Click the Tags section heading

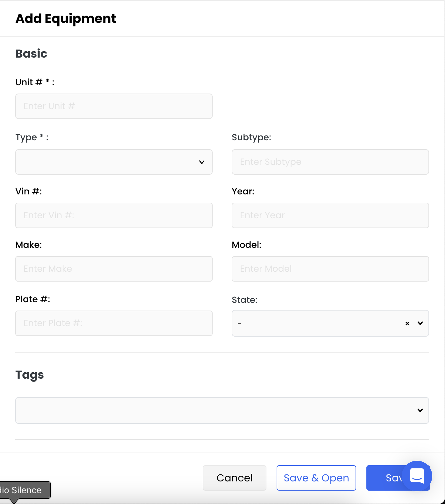pyautogui.click(x=30, y=375)
